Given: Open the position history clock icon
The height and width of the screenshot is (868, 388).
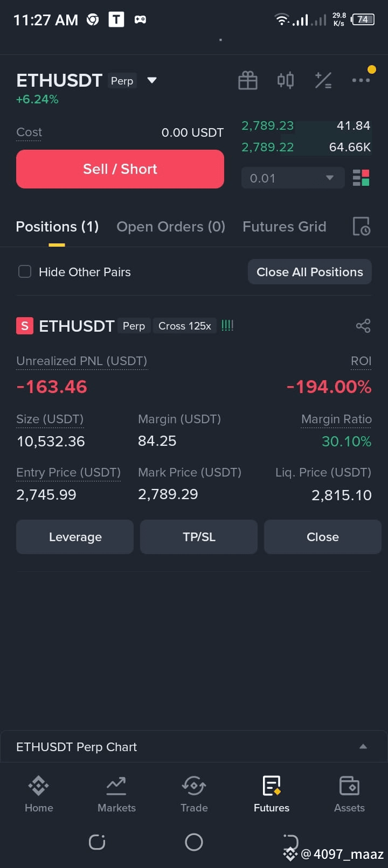Looking at the screenshot, I should coord(361,227).
